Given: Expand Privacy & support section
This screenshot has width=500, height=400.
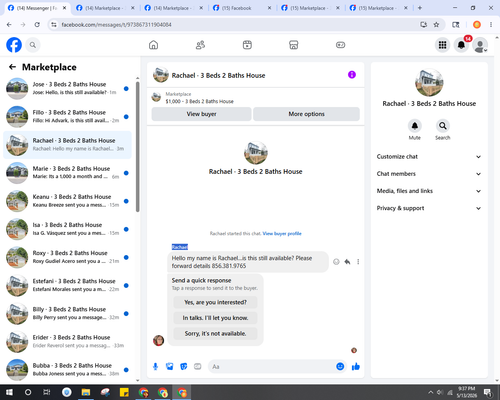Looking at the screenshot, I should [429, 208].
